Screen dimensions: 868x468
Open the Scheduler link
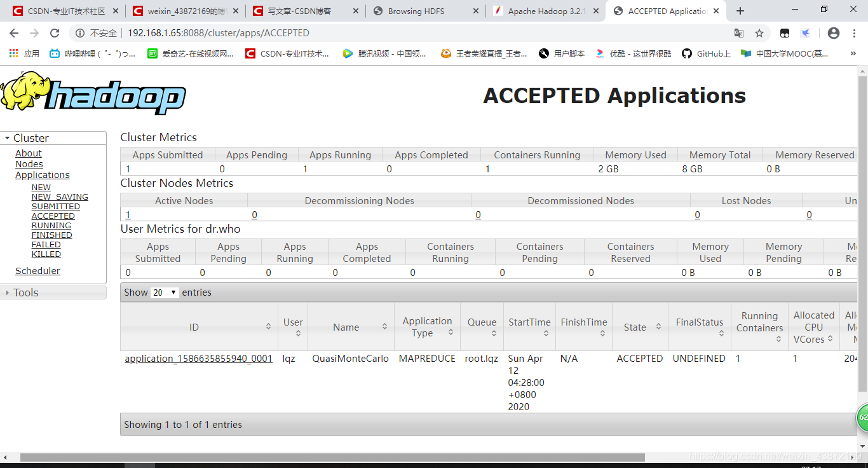pyautogui.click(x=37, y=271)
